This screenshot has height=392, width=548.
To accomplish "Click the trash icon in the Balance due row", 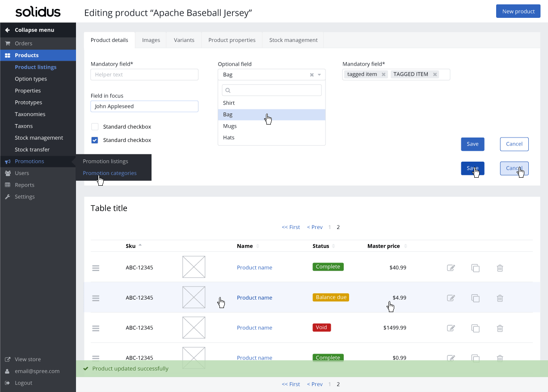I will pyautogui.click(x=500, y=298).
